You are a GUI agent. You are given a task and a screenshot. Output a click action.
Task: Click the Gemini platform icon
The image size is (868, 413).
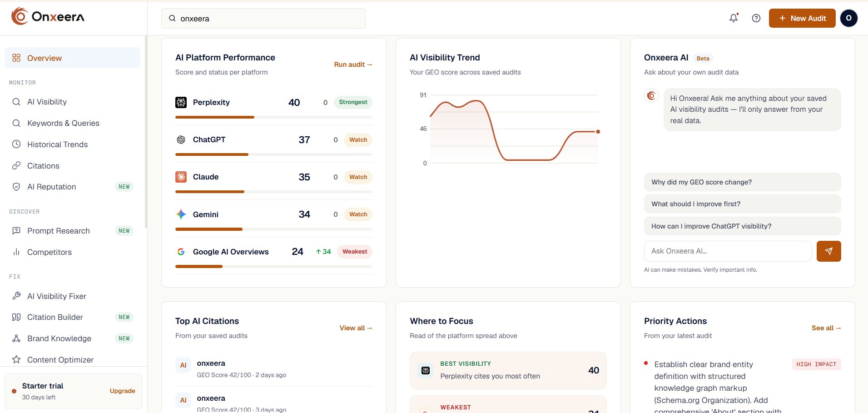[181, 214]
